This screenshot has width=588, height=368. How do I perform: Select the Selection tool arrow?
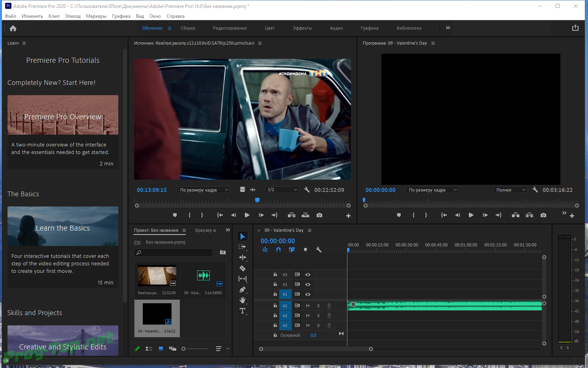pos(243,236)
